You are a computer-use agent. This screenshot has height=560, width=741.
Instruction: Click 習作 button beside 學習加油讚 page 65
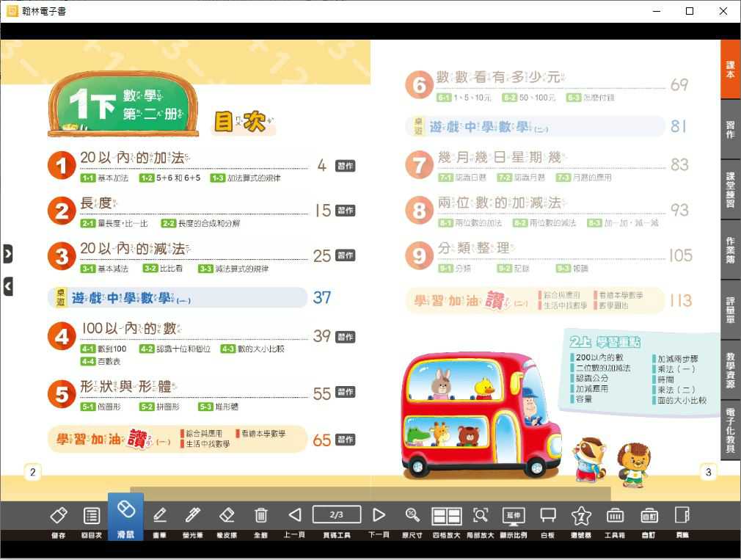click(346, 440)
